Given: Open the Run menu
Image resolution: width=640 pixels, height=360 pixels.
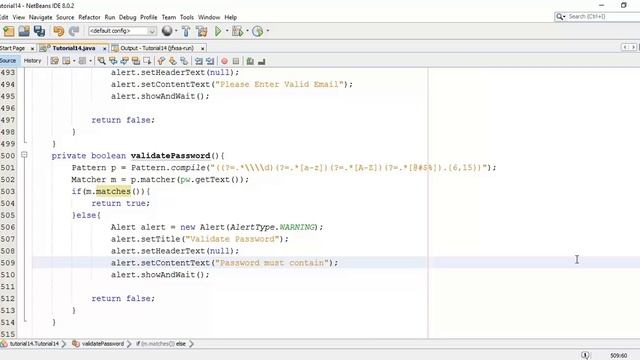Looking at the screenshot, I should tap(110, 17).
